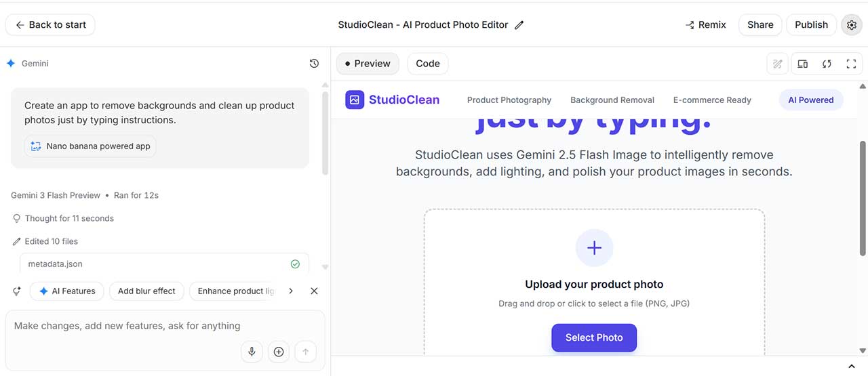Click the Share button
The width and height of the screenshot is (868, 376).
(760, 25)
